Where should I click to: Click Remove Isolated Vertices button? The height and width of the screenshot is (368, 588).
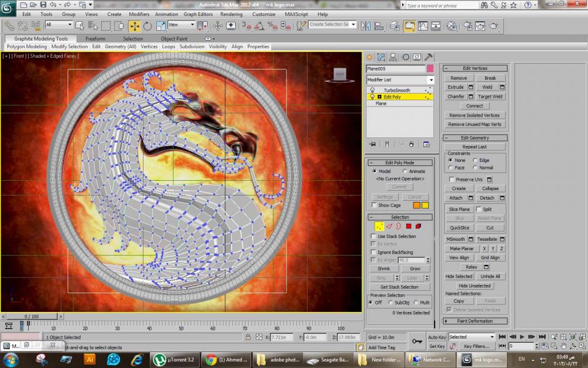[475, 115]
